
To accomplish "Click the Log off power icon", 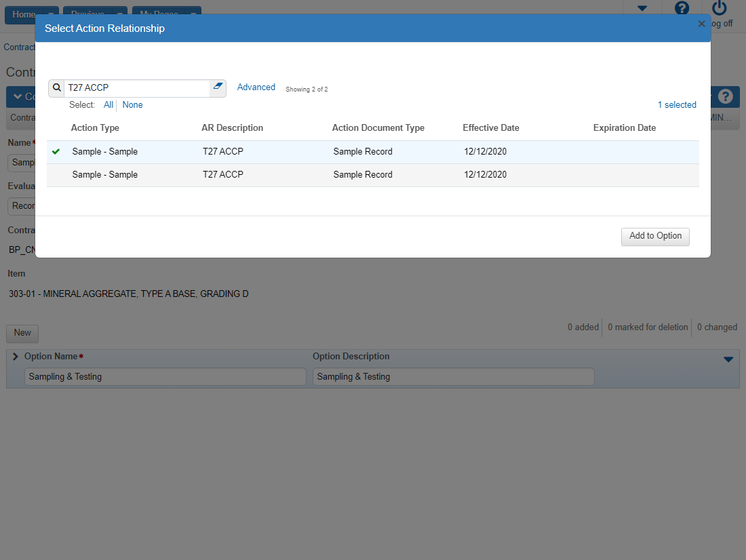I will (719, 9).
